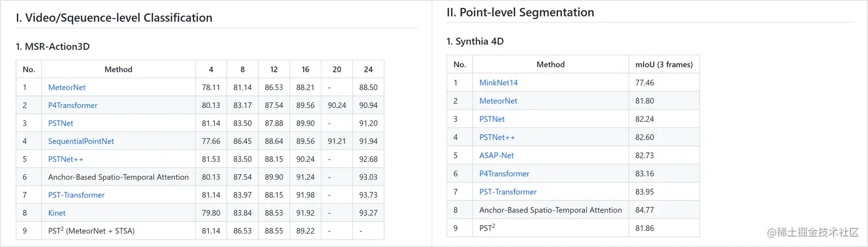This screenshot has width=868, height=247.
Task: Click the ASAP-Net method link
Action: [x=497, y=155]
